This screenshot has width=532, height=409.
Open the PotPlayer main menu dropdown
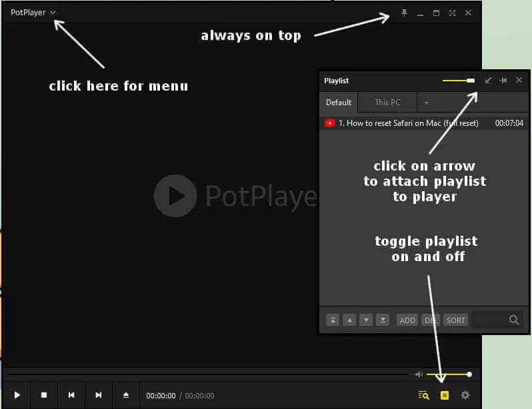point(33,13)
